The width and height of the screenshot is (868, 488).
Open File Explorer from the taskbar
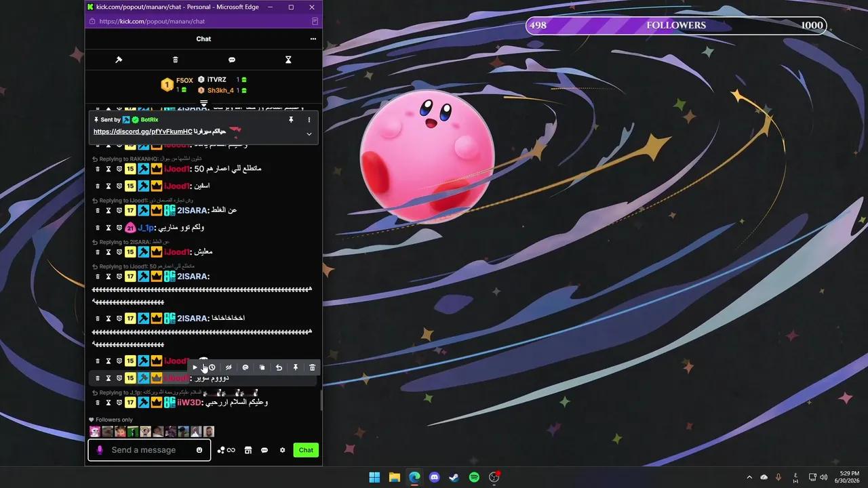pos(394,477)
